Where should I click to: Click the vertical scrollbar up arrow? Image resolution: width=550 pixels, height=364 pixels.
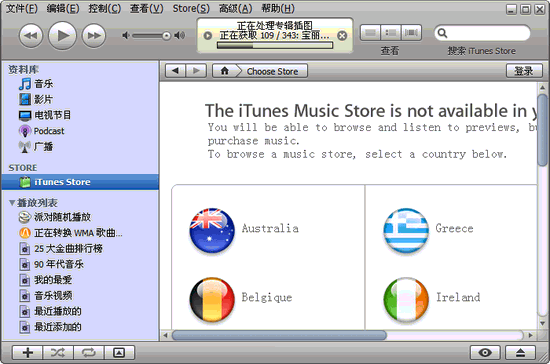coord(542,87)
